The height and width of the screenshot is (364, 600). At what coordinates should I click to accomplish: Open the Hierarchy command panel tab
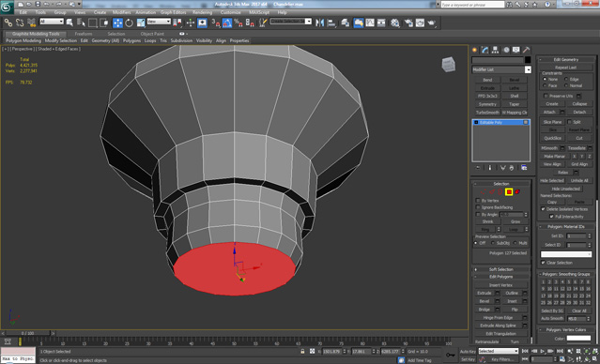coord(496,50)
